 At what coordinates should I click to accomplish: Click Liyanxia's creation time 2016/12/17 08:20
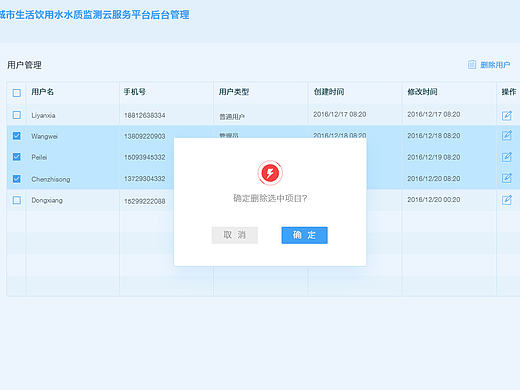point(340,114)
